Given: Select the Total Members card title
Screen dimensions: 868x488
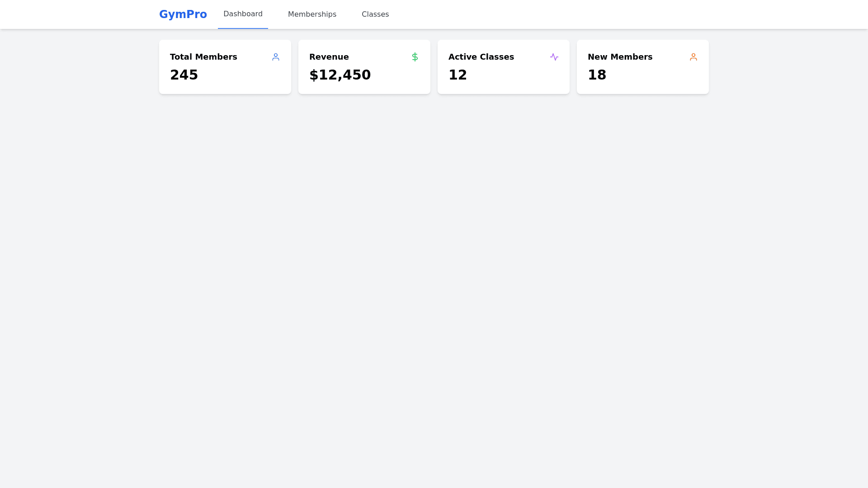Looking at the screenshot, I should click(203, 57).
